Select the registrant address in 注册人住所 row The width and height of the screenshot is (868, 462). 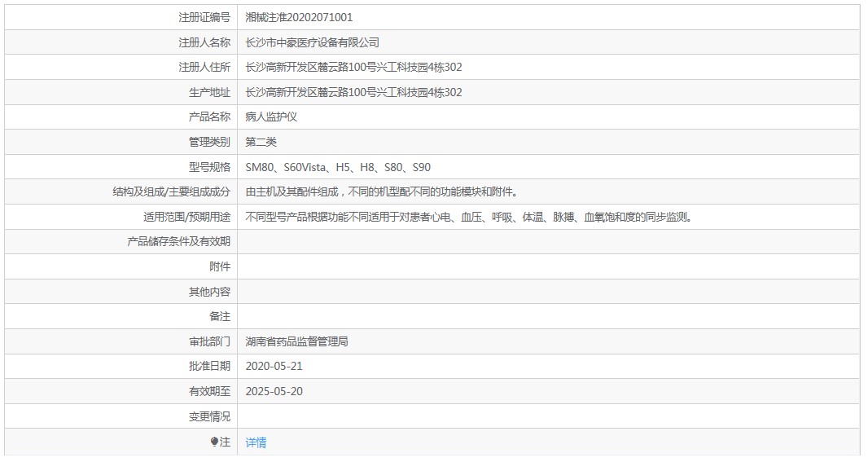(353, 67)
